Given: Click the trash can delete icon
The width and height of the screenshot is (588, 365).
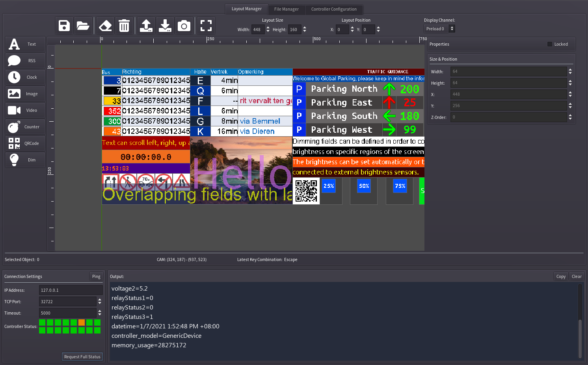Looking at the screenshot, I should tap(124, 26).
